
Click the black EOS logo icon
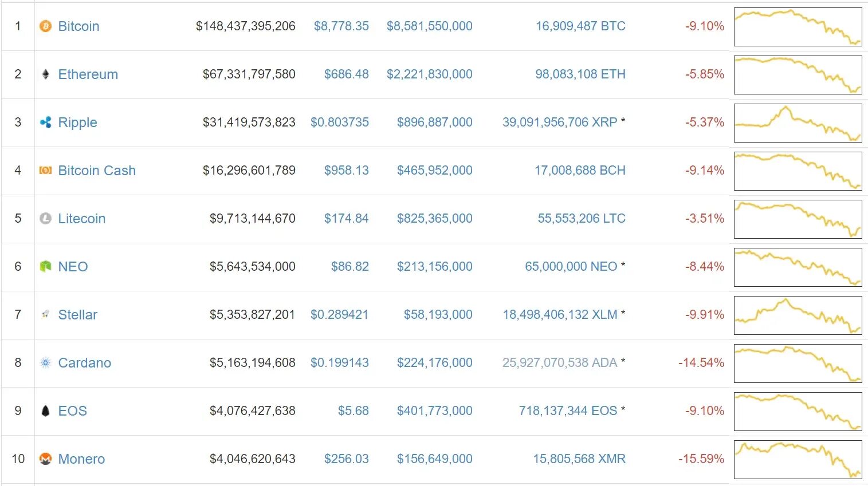point(45,411)
